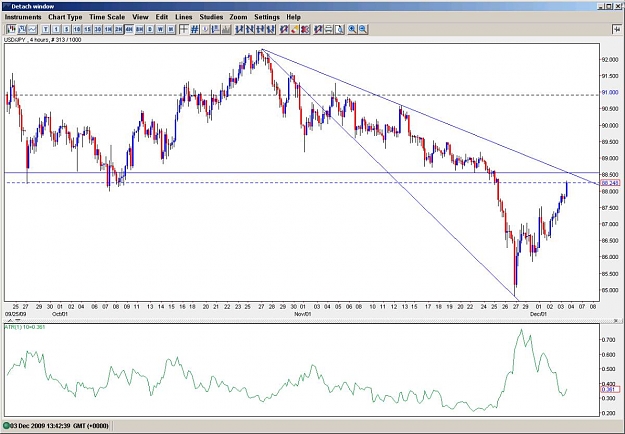625x434 pixels.
Task: Open the Chart Type menu
Action: [65, 17]
